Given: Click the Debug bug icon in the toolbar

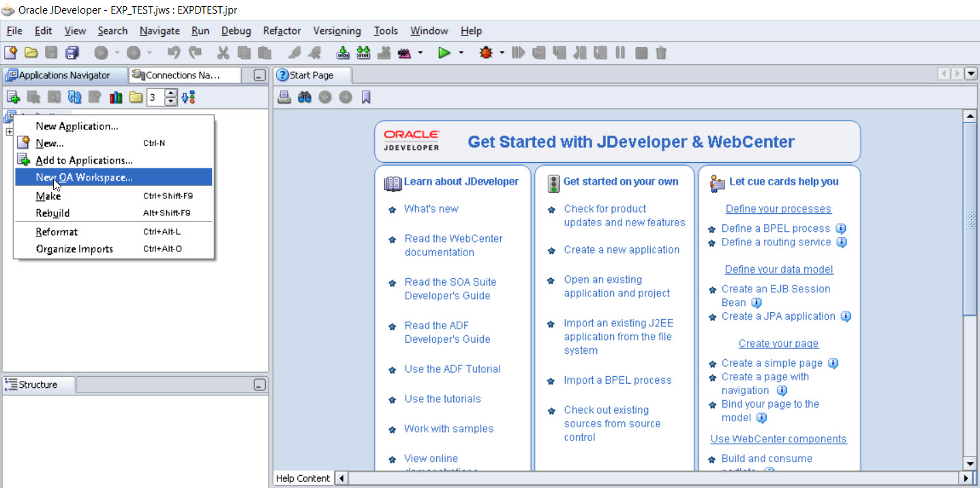Looking at the screenshot, I should (486, 52).
